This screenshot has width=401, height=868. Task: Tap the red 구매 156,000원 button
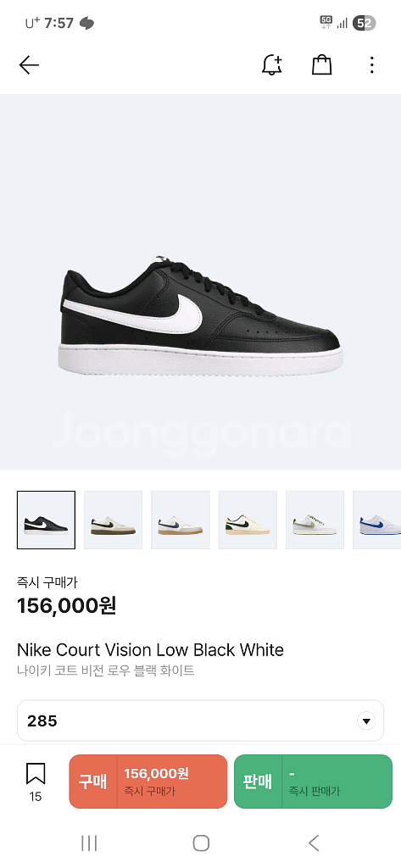[148, 781]
